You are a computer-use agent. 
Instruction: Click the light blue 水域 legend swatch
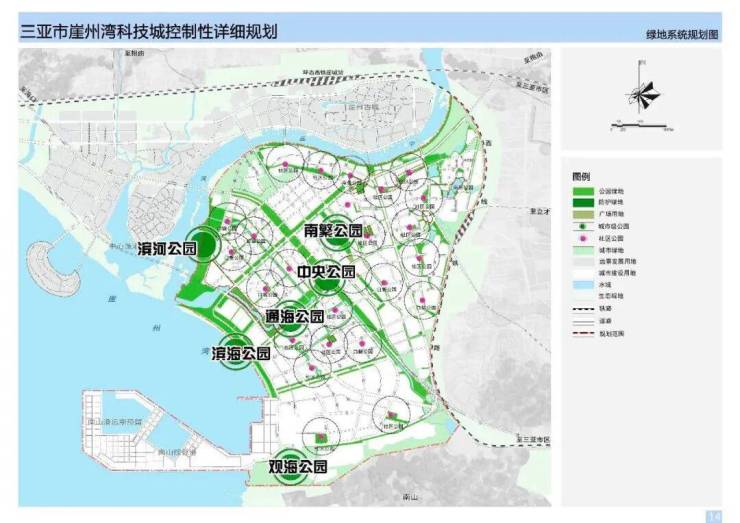[x=582, y=285]
